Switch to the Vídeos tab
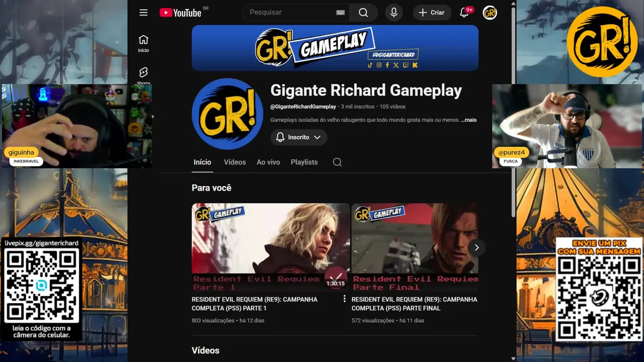 (235, 162)
